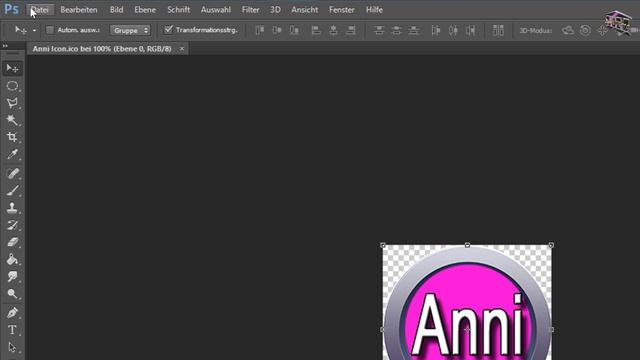Choose the Eyedropper tool
640x360 pixels.
(x=12, y=154)
